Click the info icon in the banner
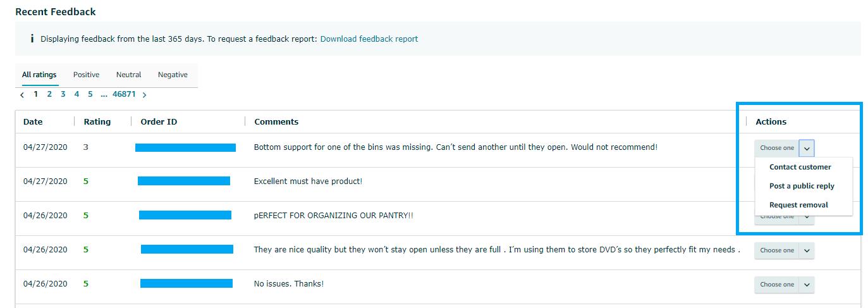The image size is (868, 308). tap(32, 39)
